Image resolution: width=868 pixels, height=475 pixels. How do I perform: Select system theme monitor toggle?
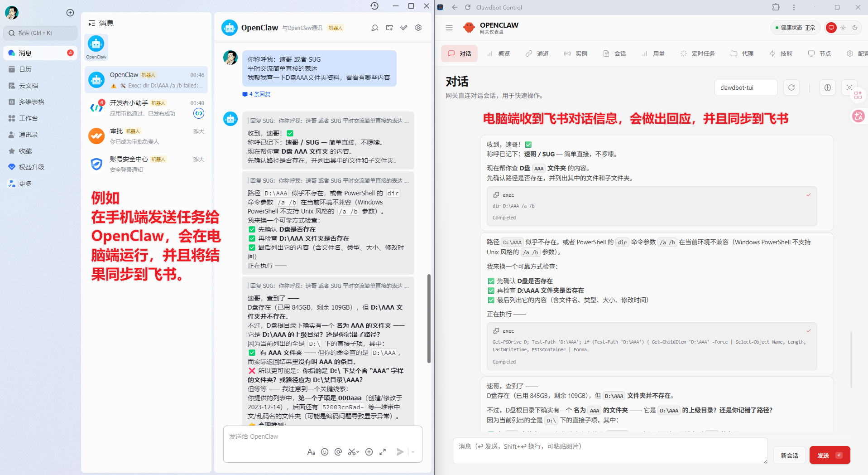coord(831,28)
